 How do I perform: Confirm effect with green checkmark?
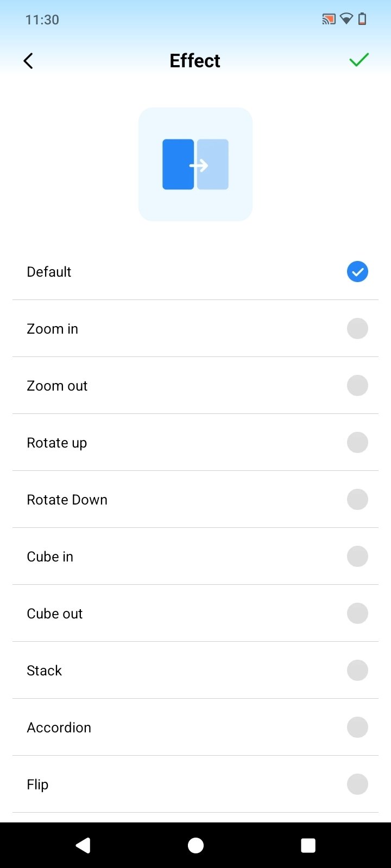(x=359, y=60)
